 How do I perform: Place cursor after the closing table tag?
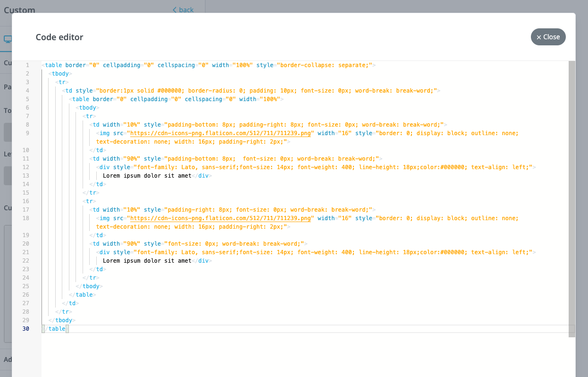coord(69,328)
